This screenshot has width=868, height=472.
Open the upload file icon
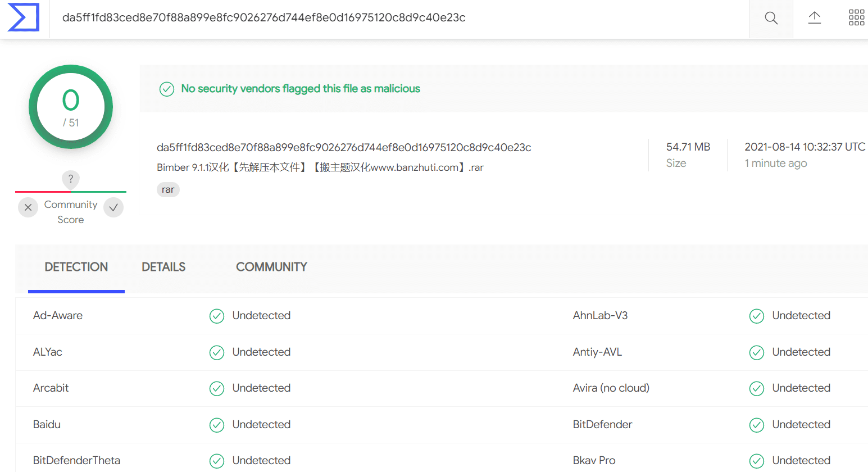tap(815, 18)
